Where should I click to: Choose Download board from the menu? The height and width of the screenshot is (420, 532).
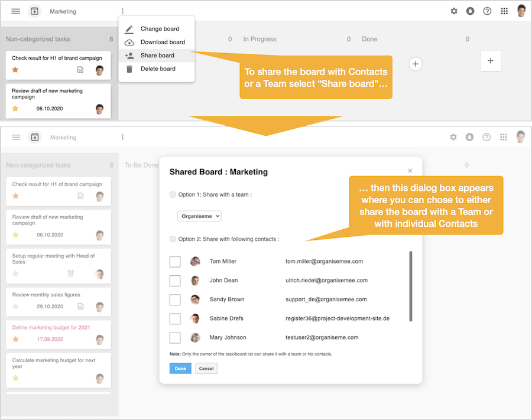tap(157, 41)
